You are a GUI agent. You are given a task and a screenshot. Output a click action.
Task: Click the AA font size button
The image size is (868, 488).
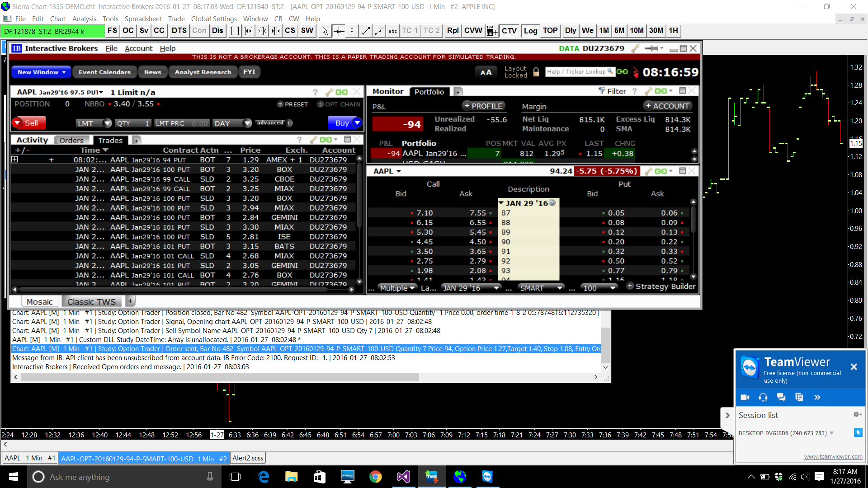click(486, 72)
